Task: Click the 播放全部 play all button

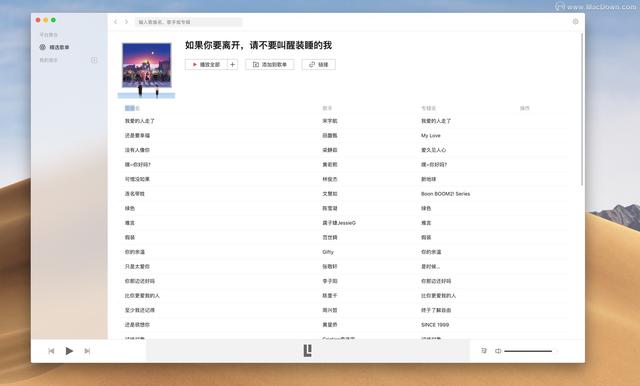Action: point(206,64)
